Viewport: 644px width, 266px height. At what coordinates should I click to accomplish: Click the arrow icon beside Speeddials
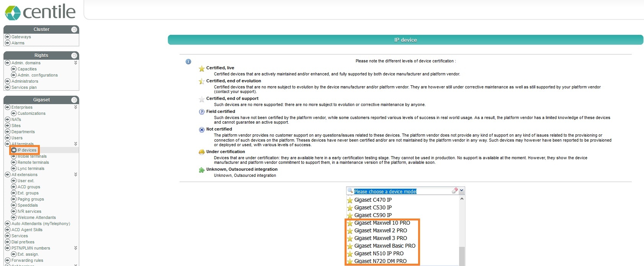click(14, 205)
